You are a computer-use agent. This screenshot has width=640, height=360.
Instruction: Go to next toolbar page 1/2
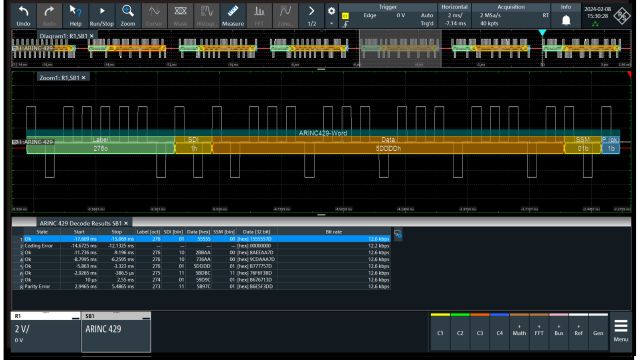pyautogui.click(x=311, y=16)
